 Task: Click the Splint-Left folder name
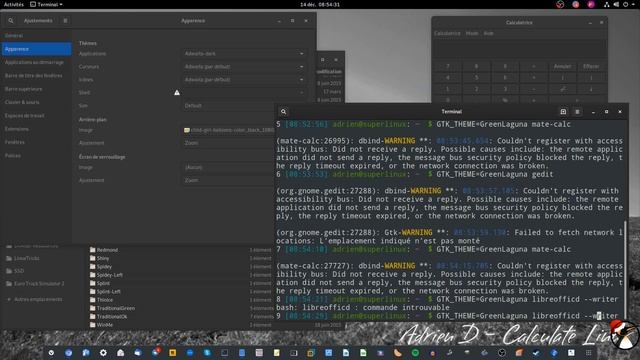coord(109,291)
